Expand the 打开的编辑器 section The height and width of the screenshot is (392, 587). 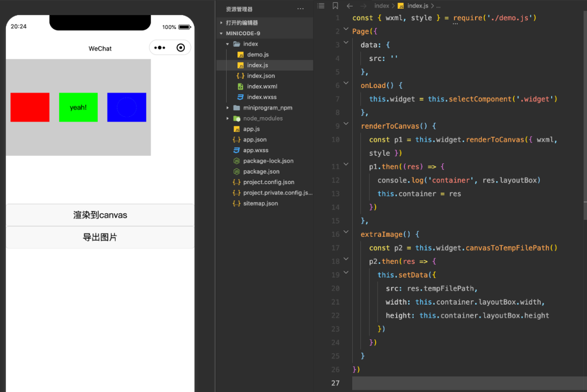click(221, 23)
